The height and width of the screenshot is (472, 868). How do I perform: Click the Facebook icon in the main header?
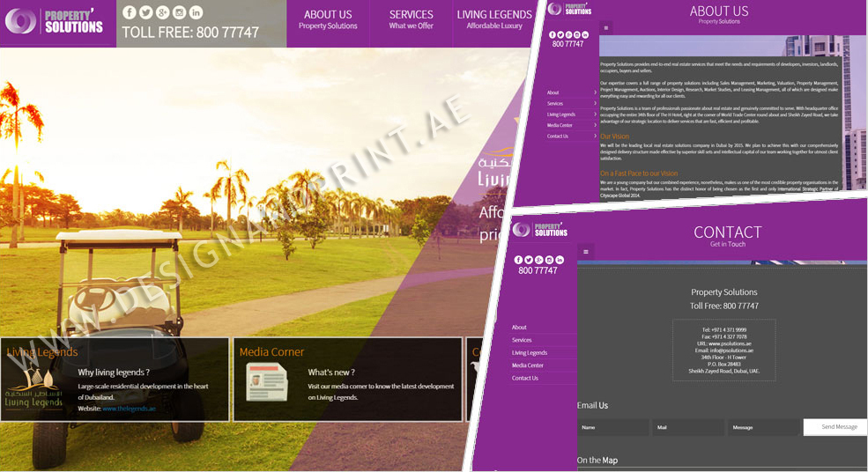pyautogui.click(x=130, y=12)
